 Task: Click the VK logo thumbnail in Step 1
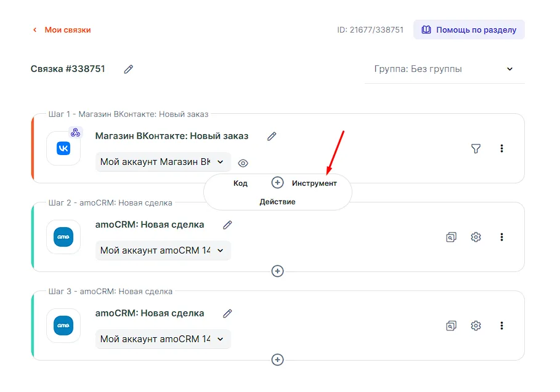pyautogui.click(x=63, y=149)
